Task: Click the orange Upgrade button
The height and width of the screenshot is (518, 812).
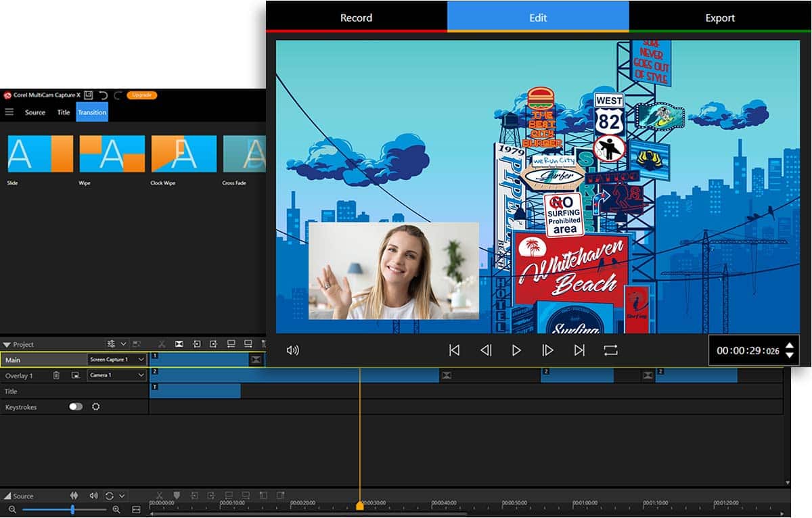Action: click(x=141, y=95)
